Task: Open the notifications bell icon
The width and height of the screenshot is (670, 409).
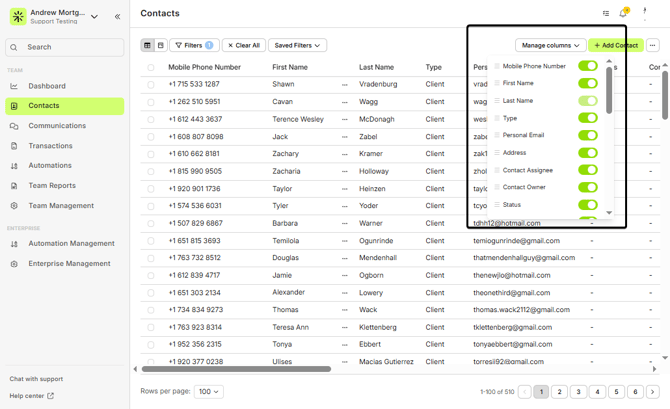Action: pyautogui.click(x=623, y=14)
